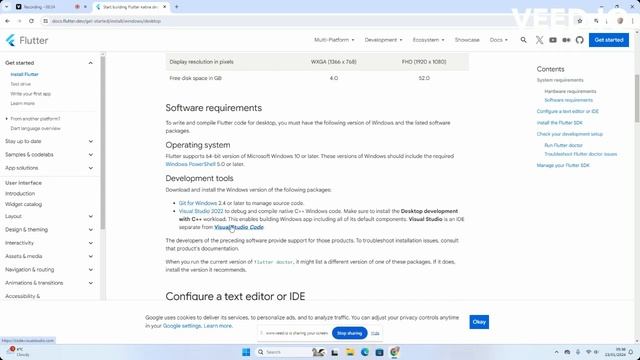Expand App solutions sidebar section
Image resolution: width=640 pixels, height=360 pixels.
coord(91,168)
